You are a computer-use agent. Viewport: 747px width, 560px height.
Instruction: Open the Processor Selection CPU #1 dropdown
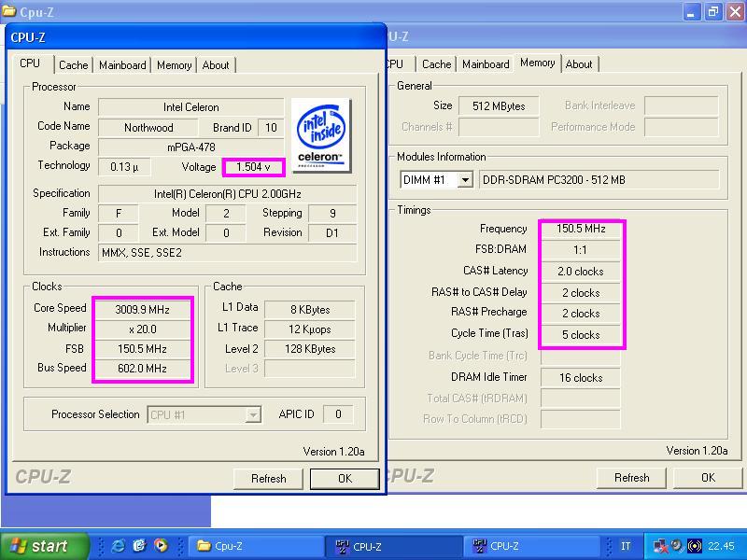[x=253, y=414]
